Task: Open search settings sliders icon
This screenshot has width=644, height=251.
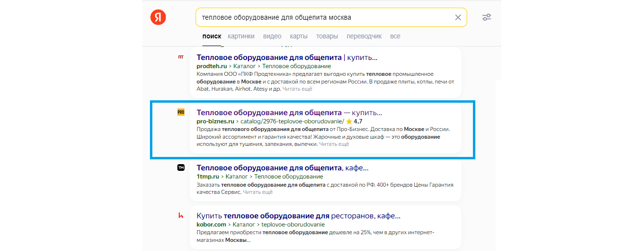Action: pyautogui.click(x=487, y=17)
